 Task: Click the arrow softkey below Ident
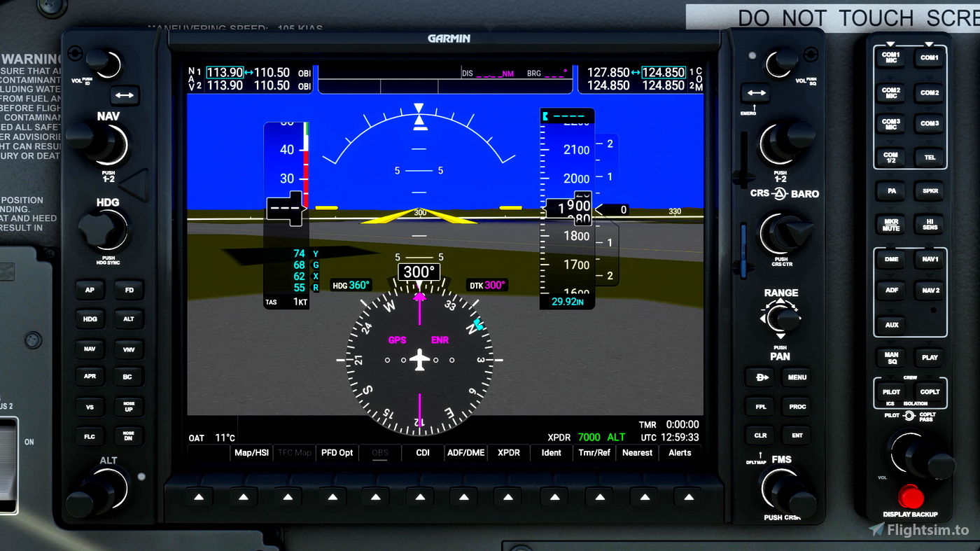pyautogui.click(x=554, y=497)
